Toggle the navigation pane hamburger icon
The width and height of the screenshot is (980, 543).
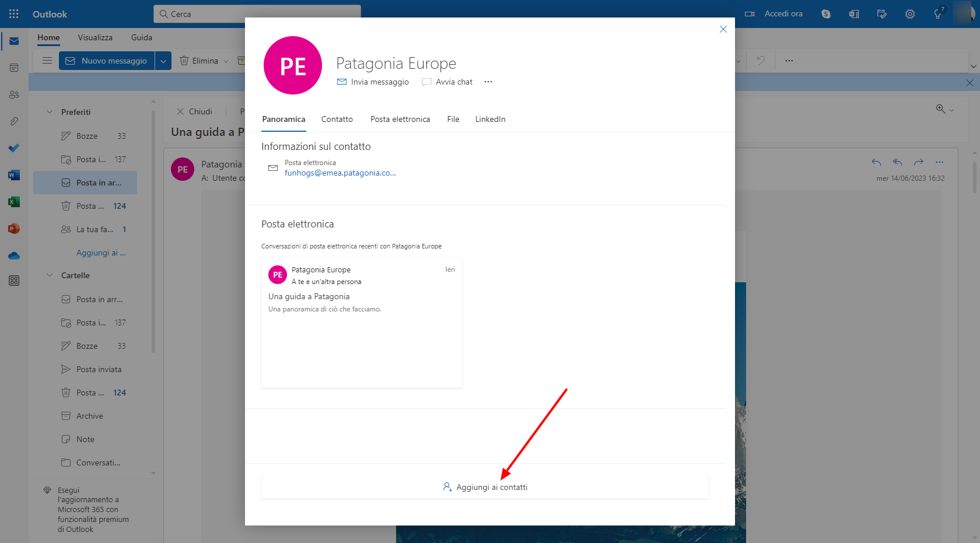pyautogui.click(x=47, y=61)
